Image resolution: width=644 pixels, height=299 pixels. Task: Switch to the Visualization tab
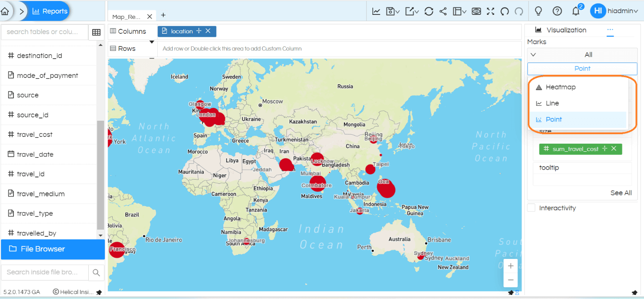tap(561, 30)
